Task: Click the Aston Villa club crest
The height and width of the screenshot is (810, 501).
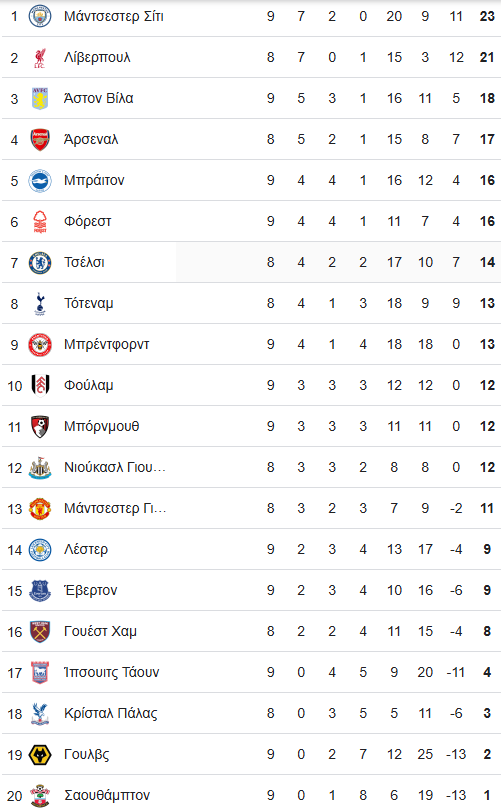Action: tap(40, 98)
